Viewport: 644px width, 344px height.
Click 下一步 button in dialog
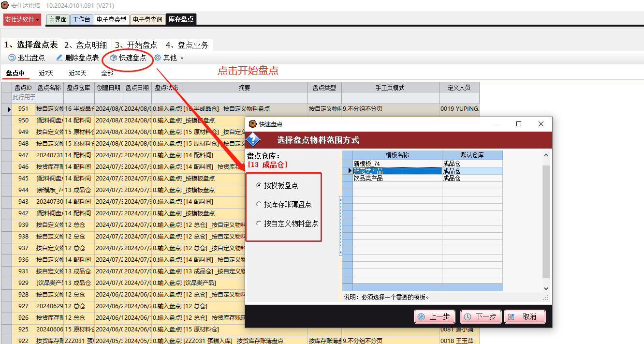(481, 317)
